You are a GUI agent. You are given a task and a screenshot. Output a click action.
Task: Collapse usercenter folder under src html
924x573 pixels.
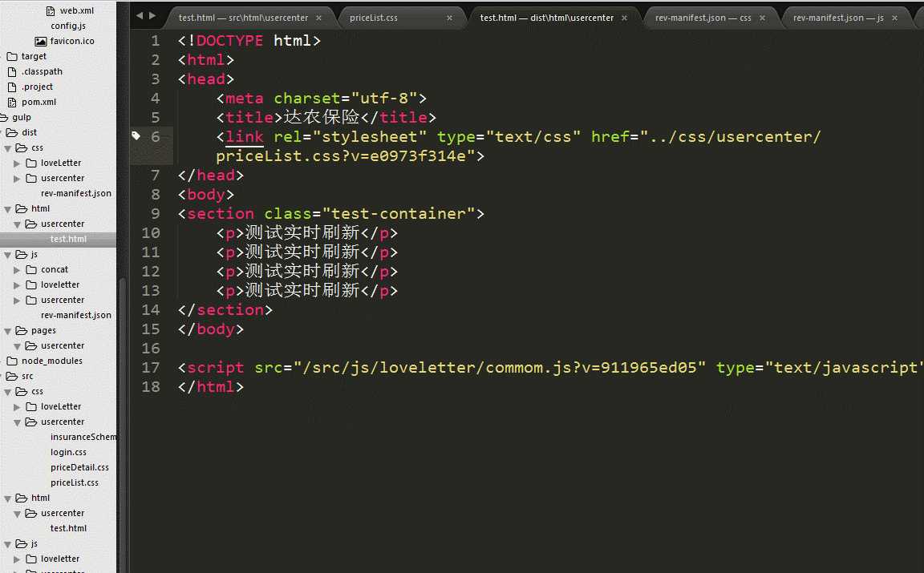pos(17,514)
